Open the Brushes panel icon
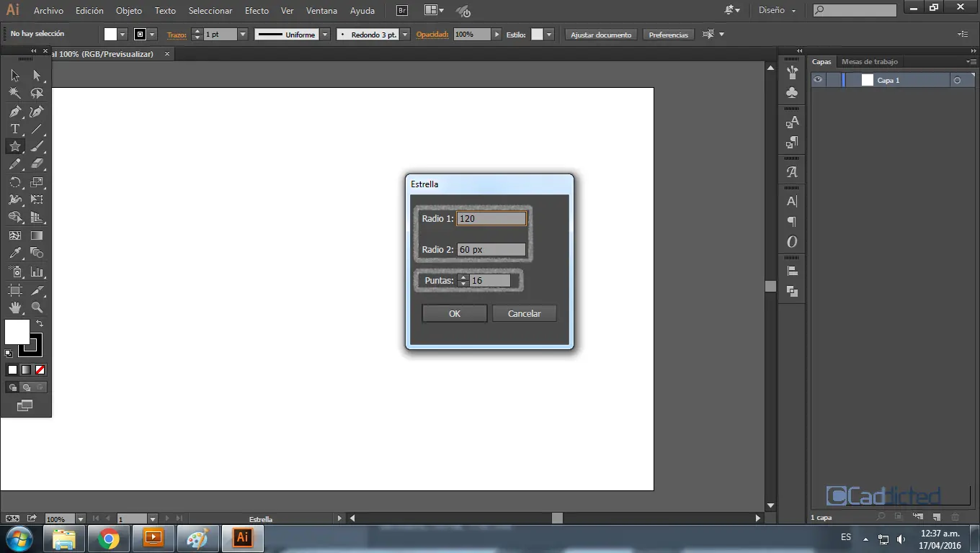 pos(792,72)
